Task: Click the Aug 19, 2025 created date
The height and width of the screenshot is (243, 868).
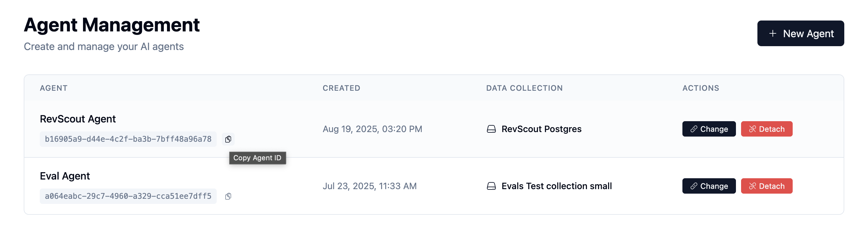Action: click(x=372, y=129)
